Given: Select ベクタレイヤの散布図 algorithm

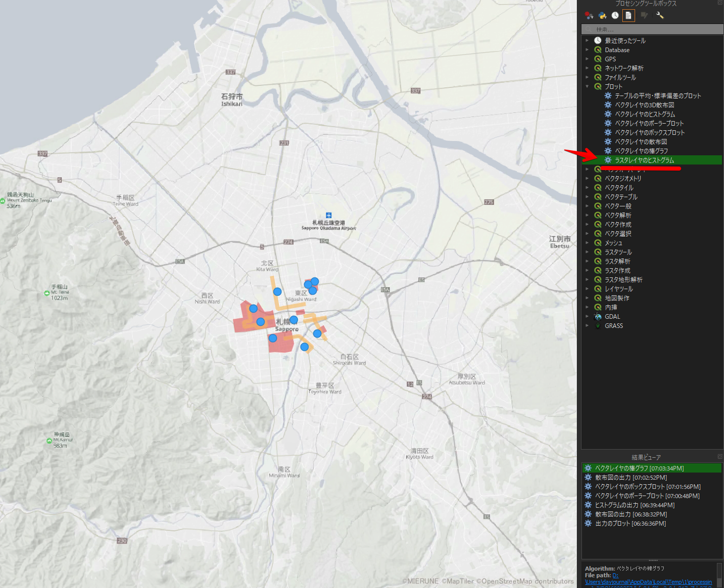Looking at the screenshot, I should click(x=641, y=142).
